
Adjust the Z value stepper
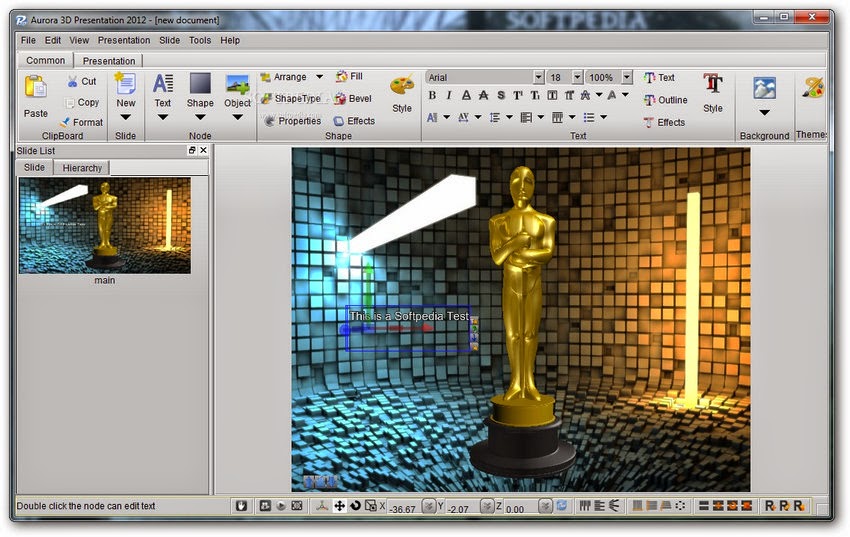coord(545,506)
